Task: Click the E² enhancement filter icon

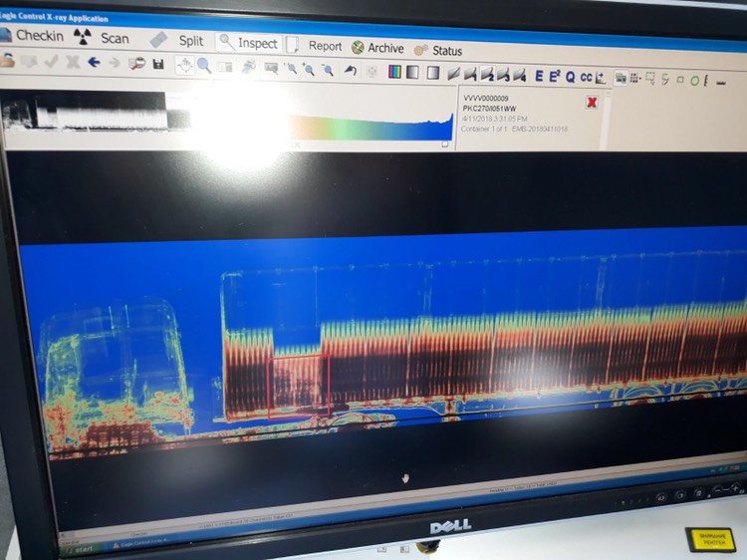Action: pyautogui.click(x=554, y=76)
